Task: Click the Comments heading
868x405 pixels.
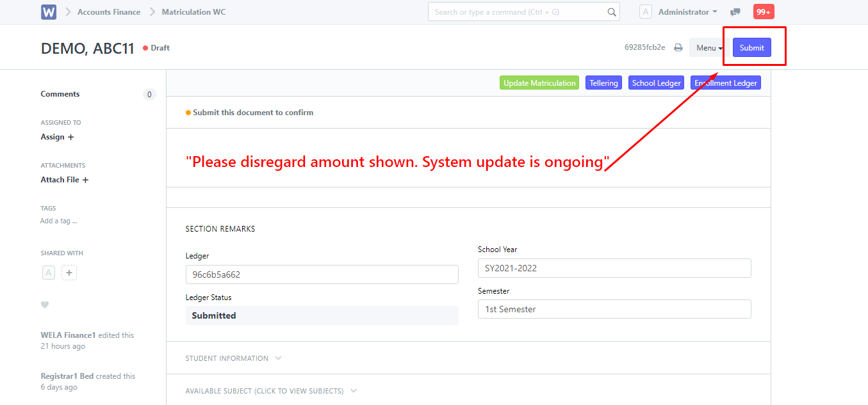Action: [60, 94]
